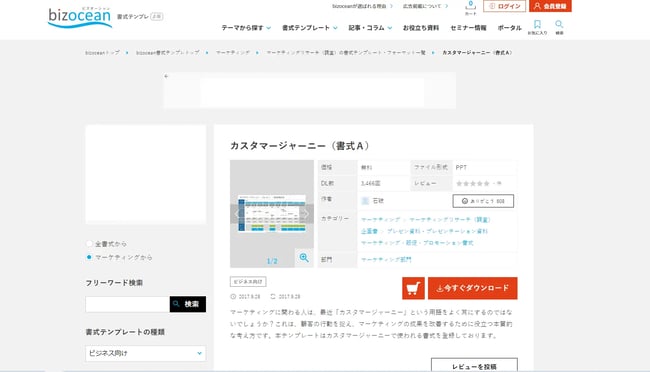Click the banner advertisement area
This screenshot has height=372, width=650.
[310, 90]
